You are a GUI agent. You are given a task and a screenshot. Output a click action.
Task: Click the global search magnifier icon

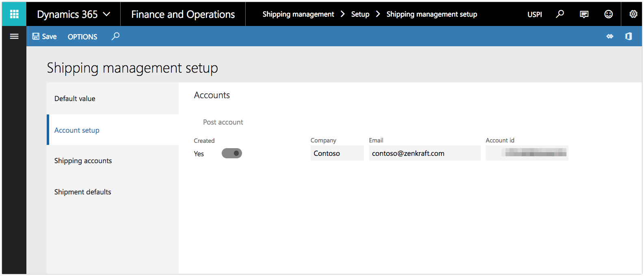click(560, 14)
